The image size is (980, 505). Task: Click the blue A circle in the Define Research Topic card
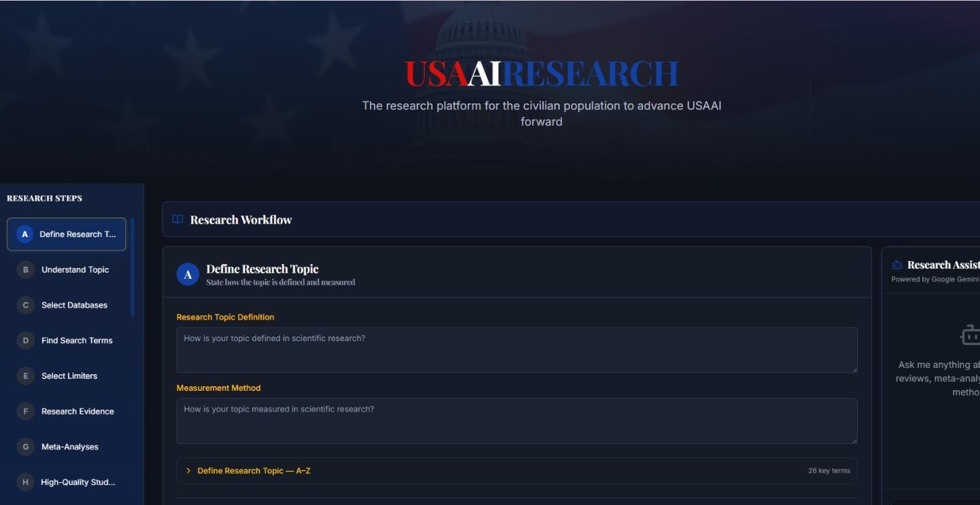188,273
